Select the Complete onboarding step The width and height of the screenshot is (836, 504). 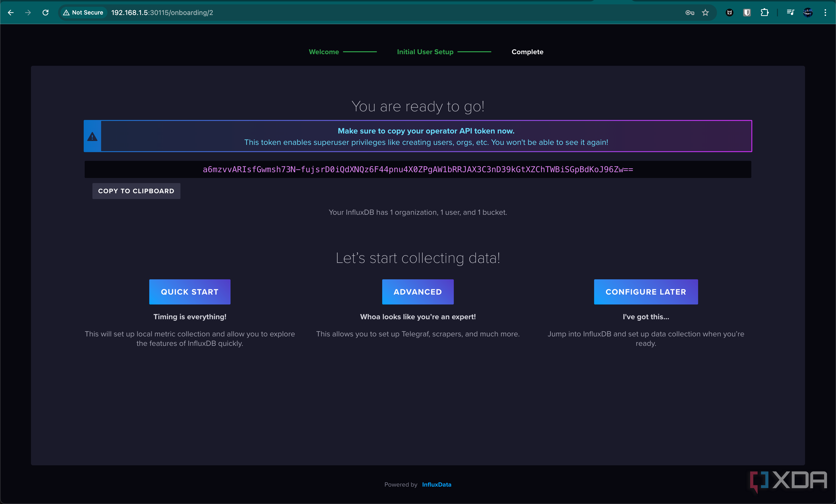(x=527, y=52)
